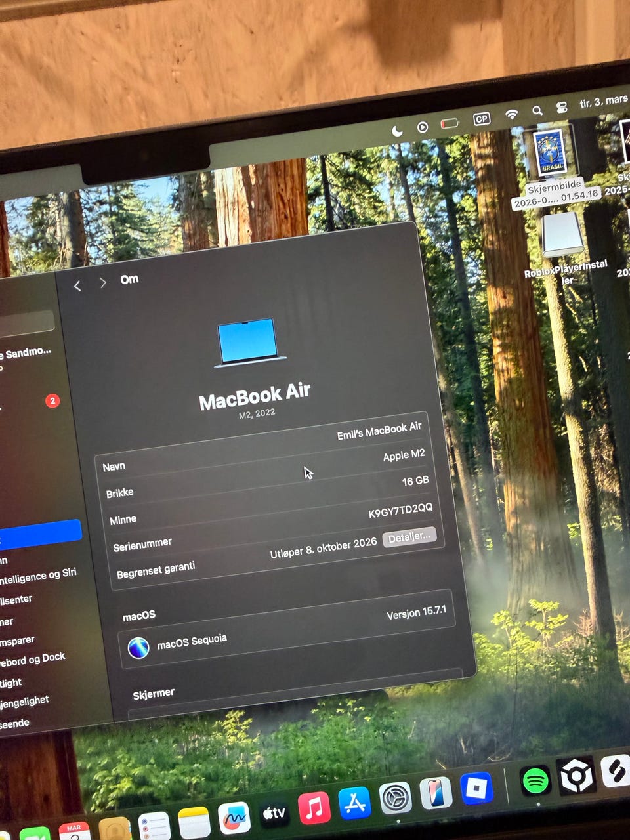Open 'Kontrollsenter' settings in sidebar
The height and width of the screenshot is (840, 630).
point(16,600)
